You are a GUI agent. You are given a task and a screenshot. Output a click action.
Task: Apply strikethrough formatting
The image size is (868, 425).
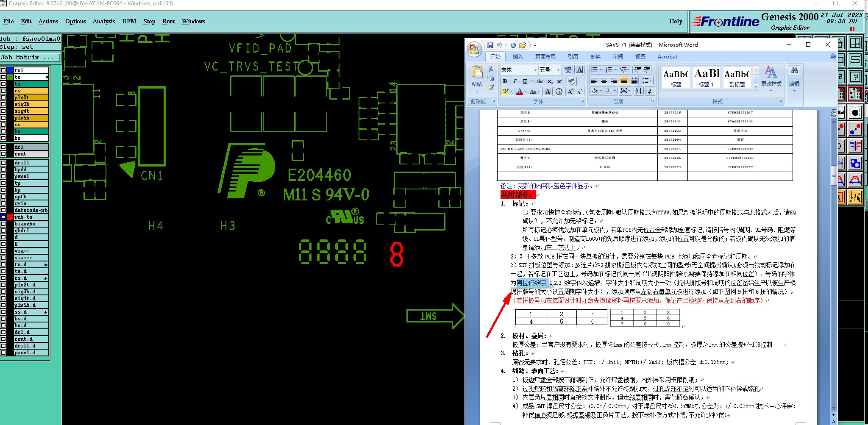(x=540, y=81)
